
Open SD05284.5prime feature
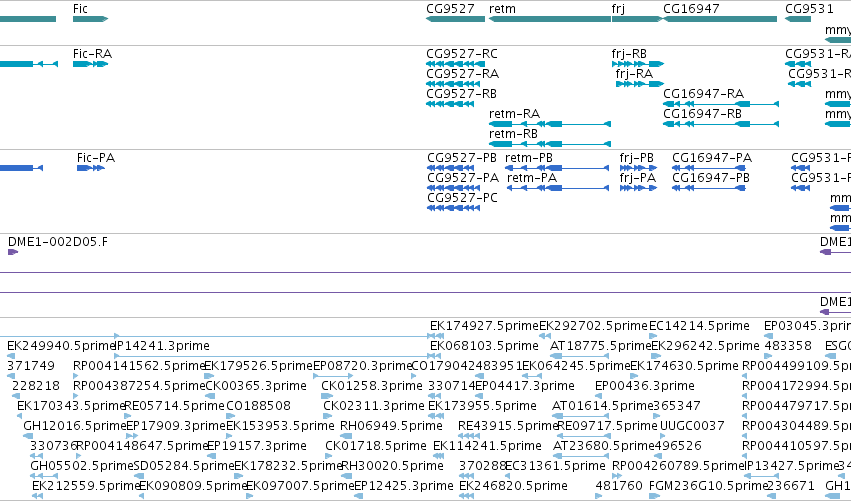[183, 467]
